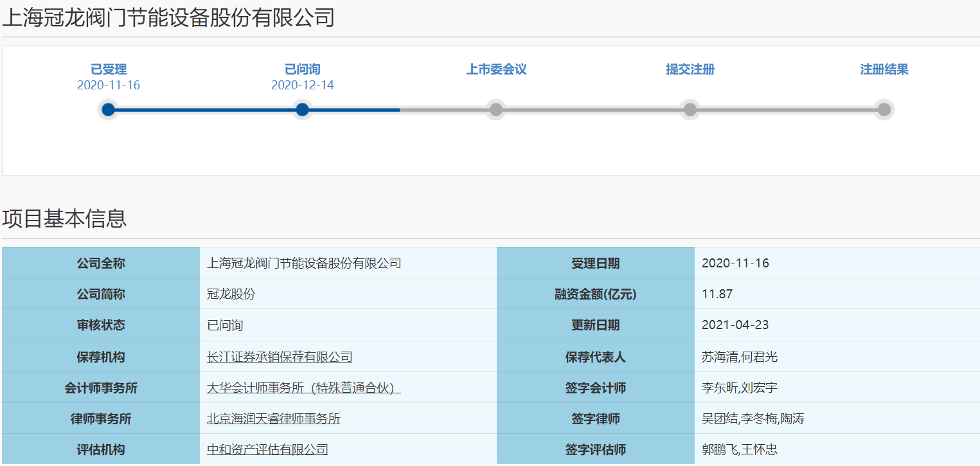
Task: Click the 签字会计师 header cell
Action: pyautogui.click(x=596, y=388)
